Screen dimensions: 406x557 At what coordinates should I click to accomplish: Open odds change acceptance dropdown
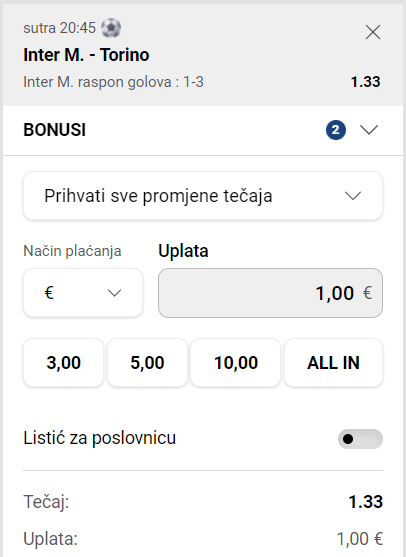pos(203,196)
